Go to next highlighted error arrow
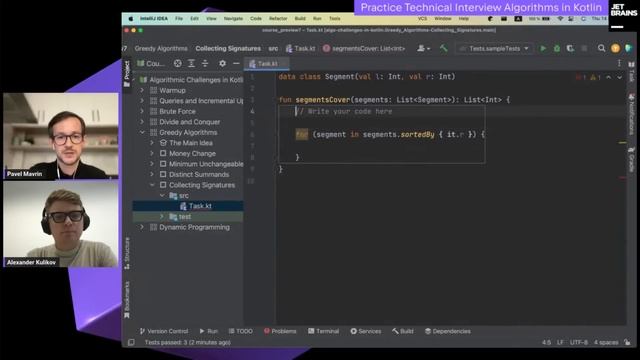 [x=619, y=77]
